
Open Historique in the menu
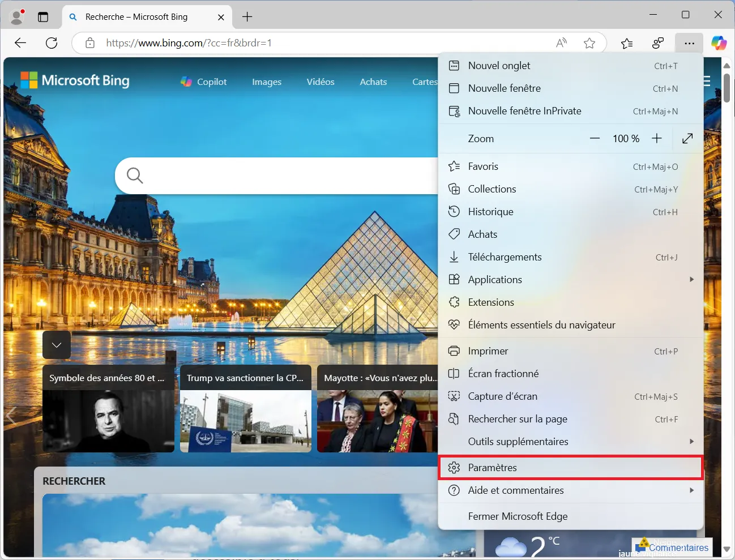(x=571, y=212)
